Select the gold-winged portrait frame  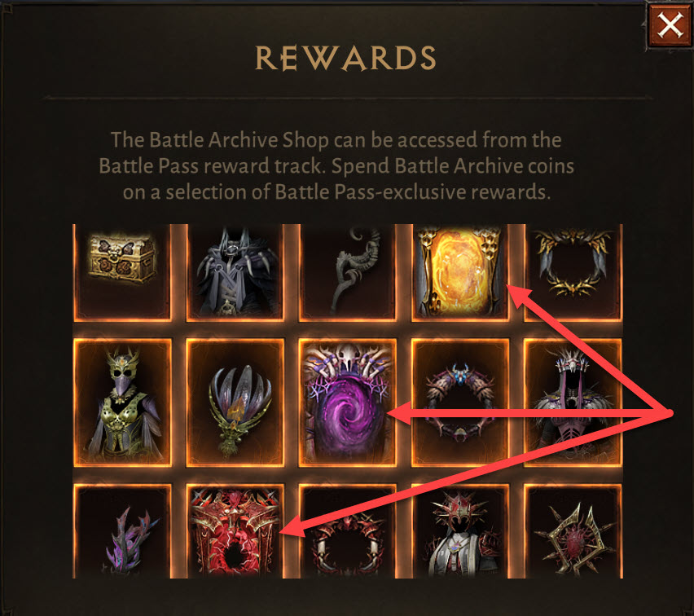pos(573,272)
